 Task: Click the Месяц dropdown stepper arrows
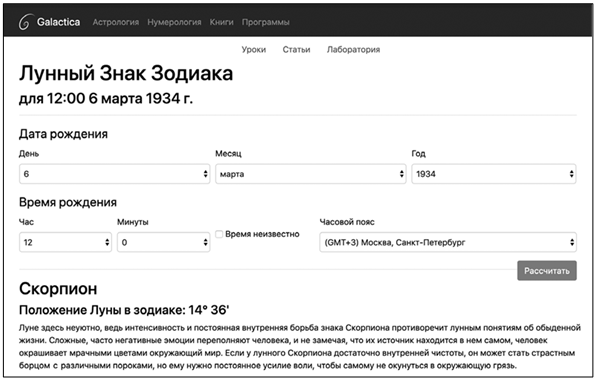pos(401,174)
